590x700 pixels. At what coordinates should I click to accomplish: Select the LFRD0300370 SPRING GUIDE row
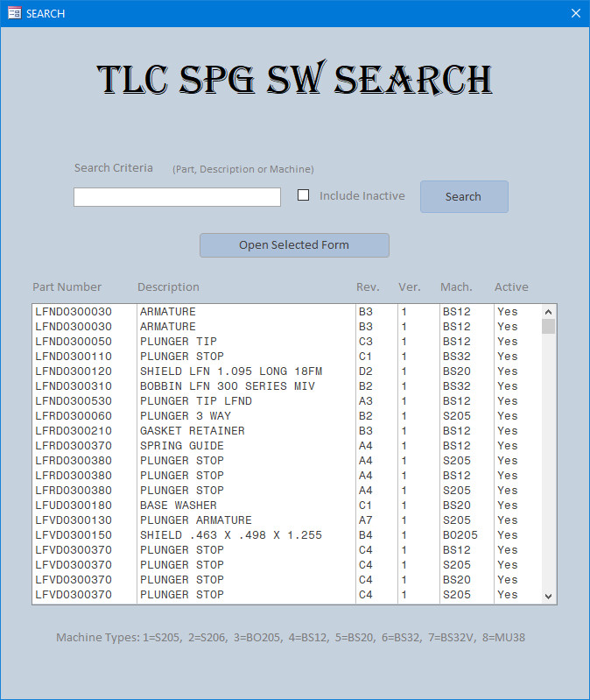click(288, 446)
